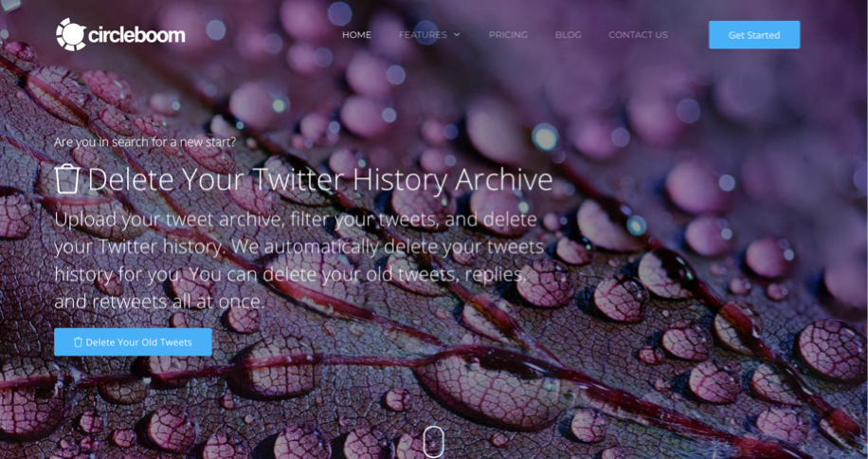868x459 pixels.
Task: Open the circleboom wordmark home link
Action: [136, 35]
